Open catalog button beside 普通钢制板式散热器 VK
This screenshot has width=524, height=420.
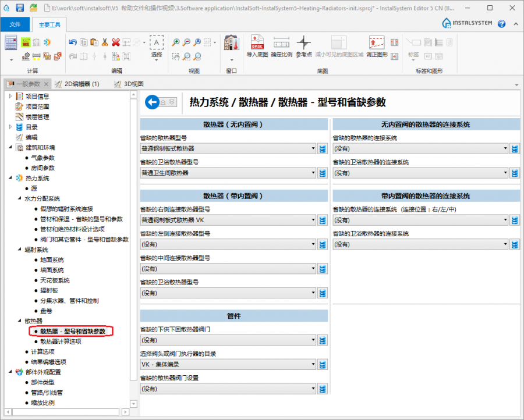(322, 220)
